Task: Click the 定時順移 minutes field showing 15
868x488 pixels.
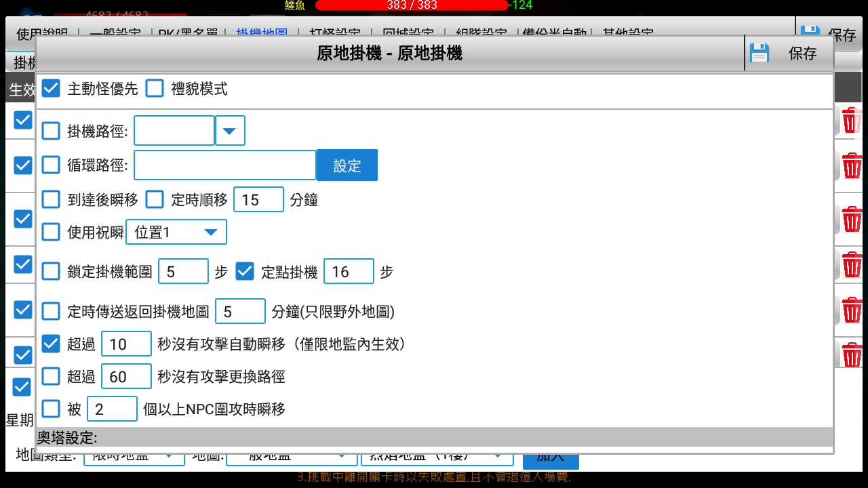Action: point(259,199)
